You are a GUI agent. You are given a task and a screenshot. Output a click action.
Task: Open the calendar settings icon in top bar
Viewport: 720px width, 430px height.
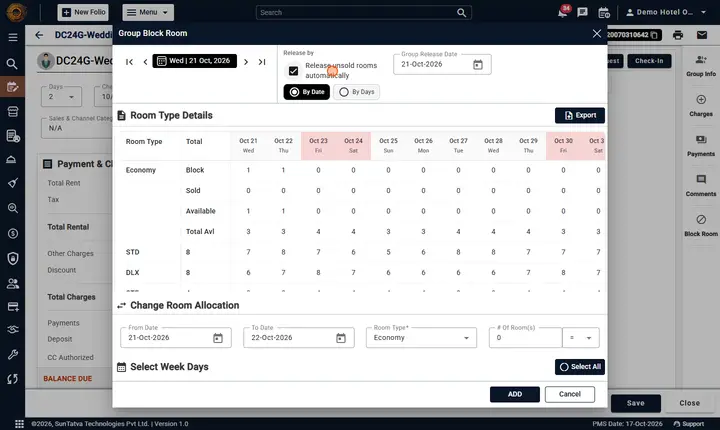[x=604, y=12]
